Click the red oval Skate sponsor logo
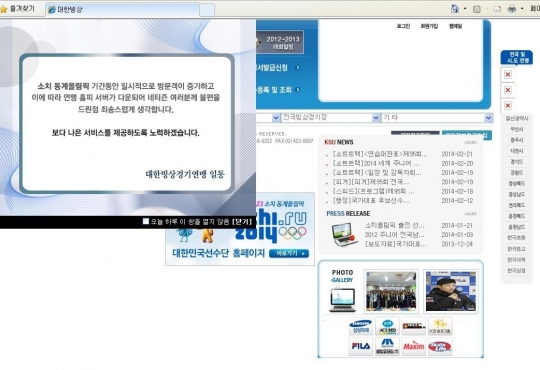Screen dimensions: 540x370 tap(440, 346)
